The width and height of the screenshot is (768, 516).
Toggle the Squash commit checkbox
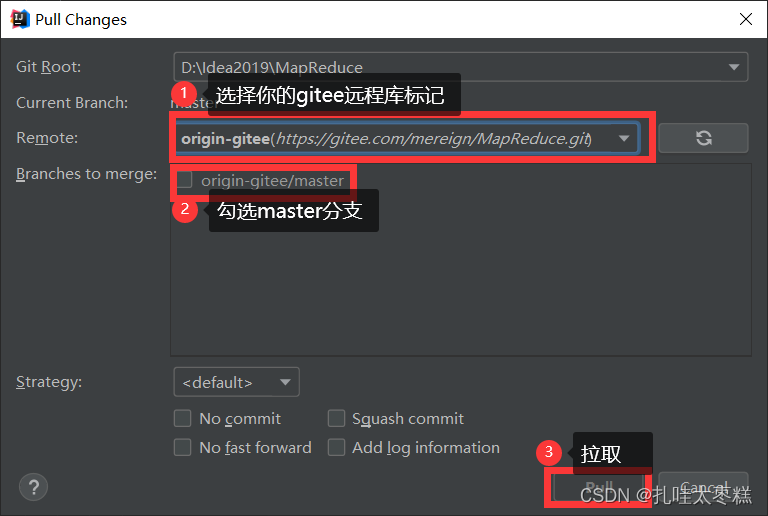point(336,419)
